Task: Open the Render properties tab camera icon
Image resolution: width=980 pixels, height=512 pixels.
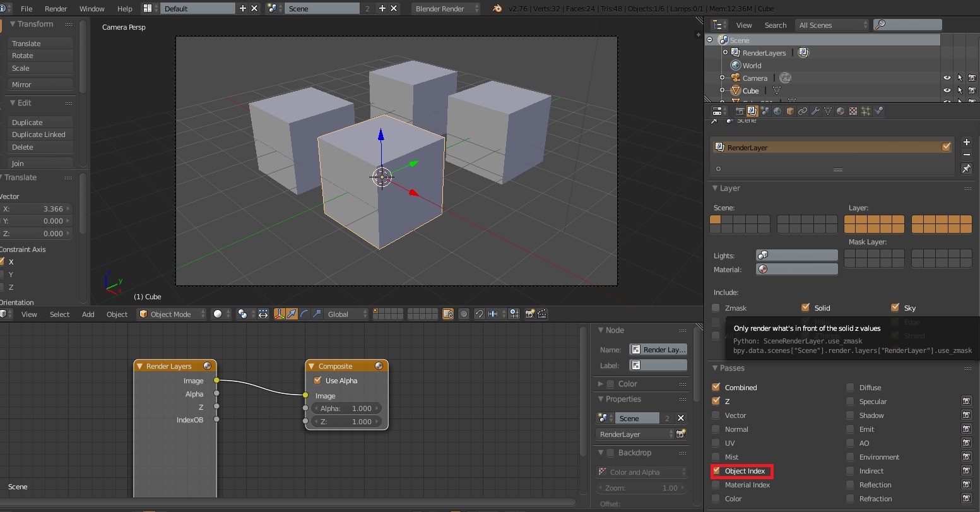Action: [x=740, y=111]
